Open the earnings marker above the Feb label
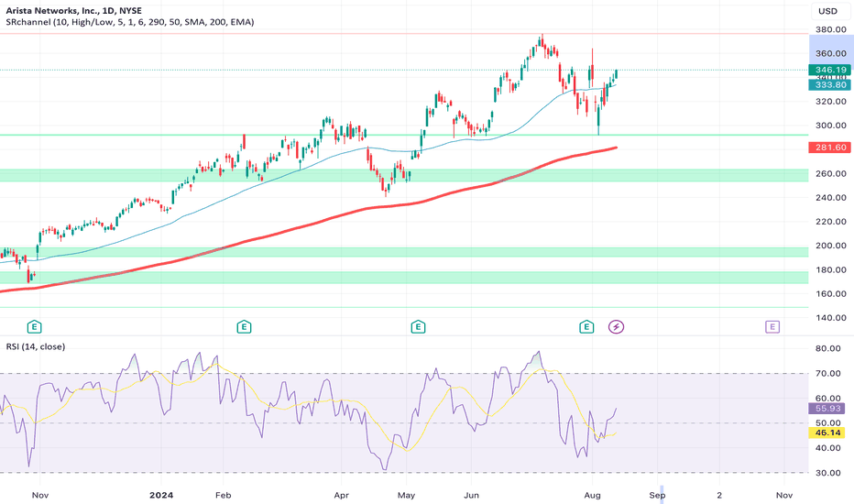This screenshot has width=854, height=504. pos(244,327)
